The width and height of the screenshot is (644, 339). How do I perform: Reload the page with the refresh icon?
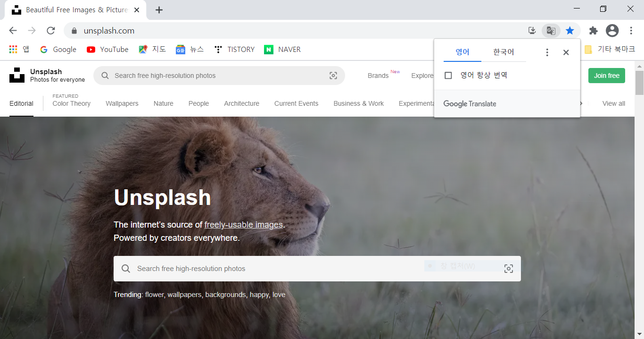coord(51,31)
